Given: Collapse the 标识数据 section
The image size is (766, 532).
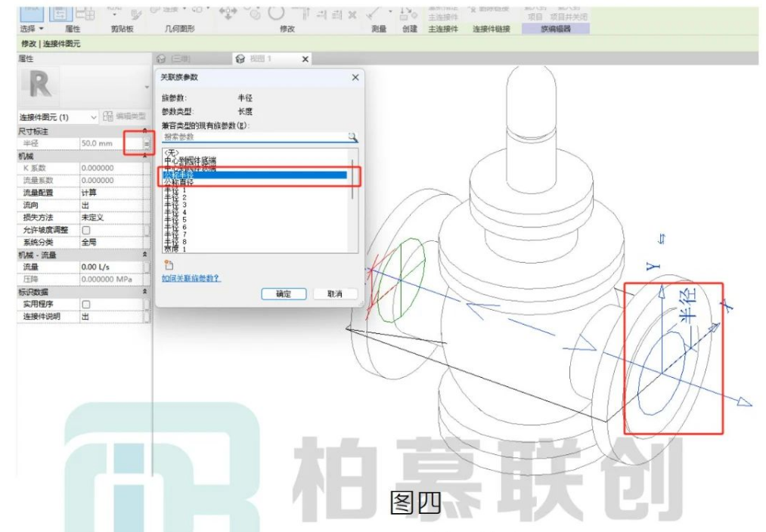Looking at the screenshot, I should 144,292.
